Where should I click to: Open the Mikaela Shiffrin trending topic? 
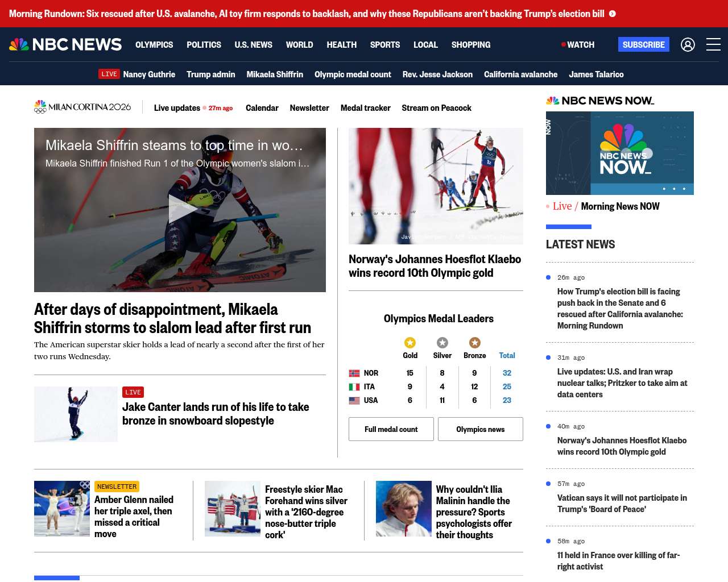pos(275,74)
